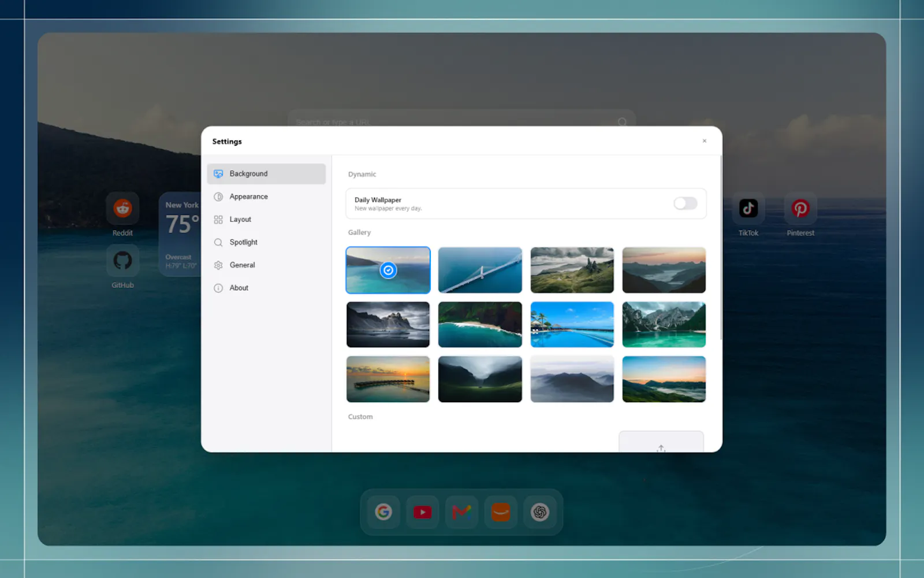This screenshot has width=924, height=578.
Task: Choose the dark stormy mountain beach wallpaper
Action: click(388, 324)
